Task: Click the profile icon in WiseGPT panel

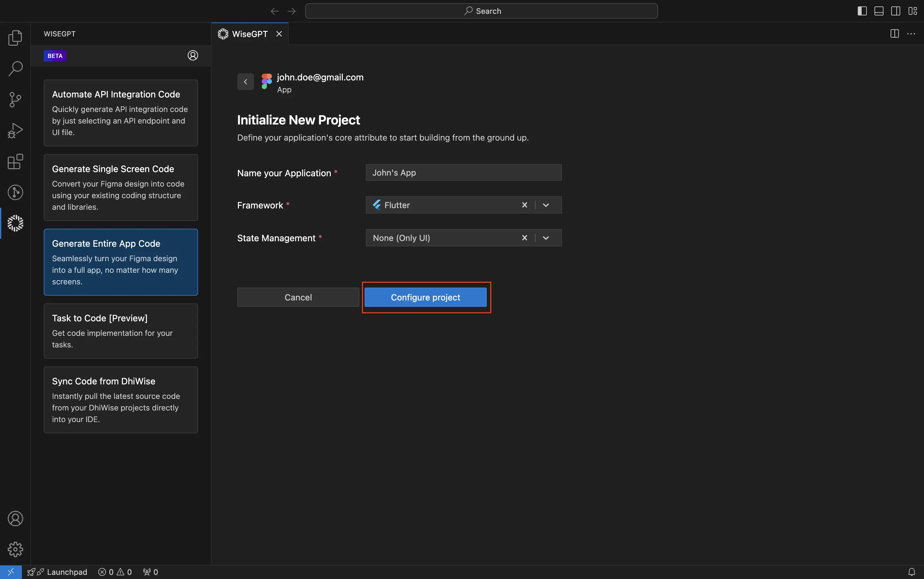Action: coord(193,56)
